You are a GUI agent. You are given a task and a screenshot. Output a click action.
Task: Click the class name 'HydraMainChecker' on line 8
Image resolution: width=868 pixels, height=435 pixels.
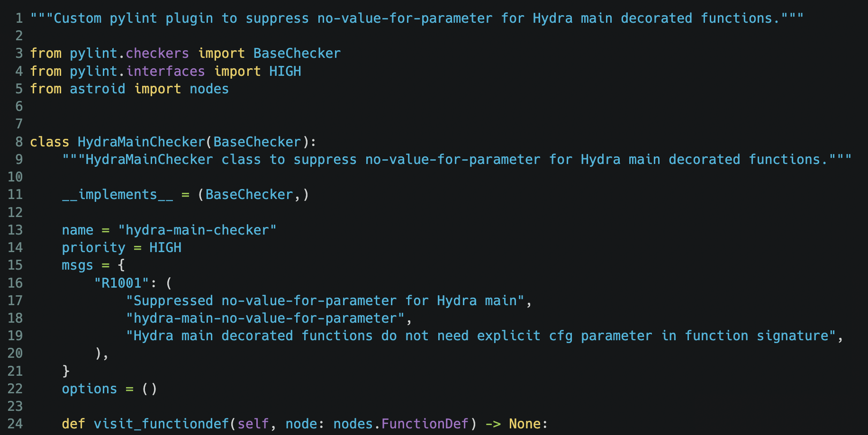(x=141, y=142)
